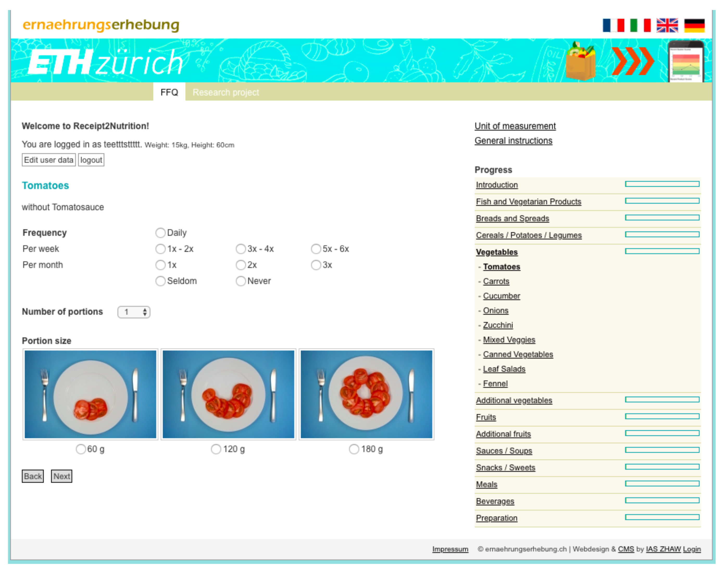Image resolution: width=728 pixels, height=570 pixels.
Task: Click the Vegetables progress bar
Action: [x=662, y=251]
